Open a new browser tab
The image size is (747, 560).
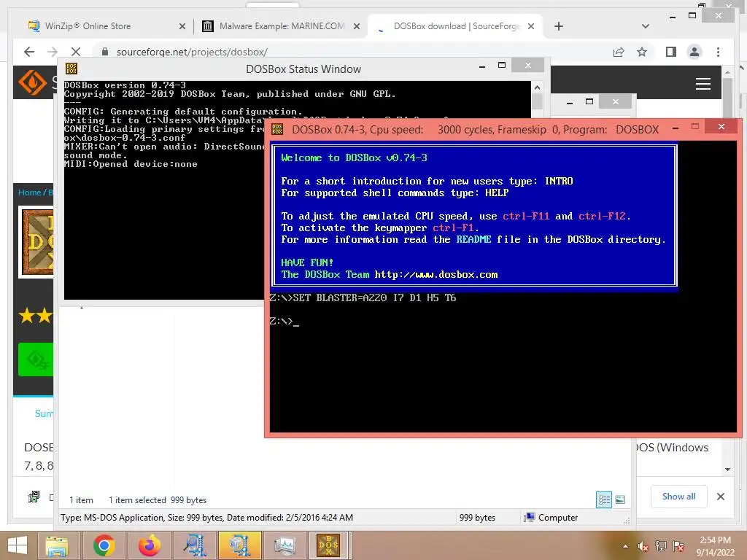pyautogui.click(x=559, y=27)
